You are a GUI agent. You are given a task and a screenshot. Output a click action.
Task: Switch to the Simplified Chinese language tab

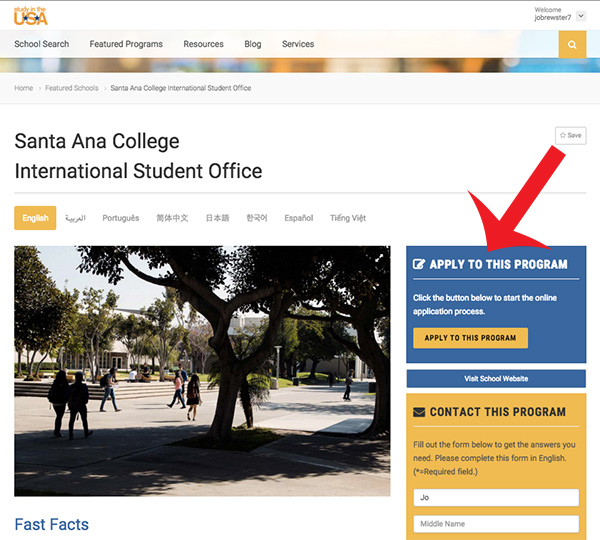click(x=172, y=218)
